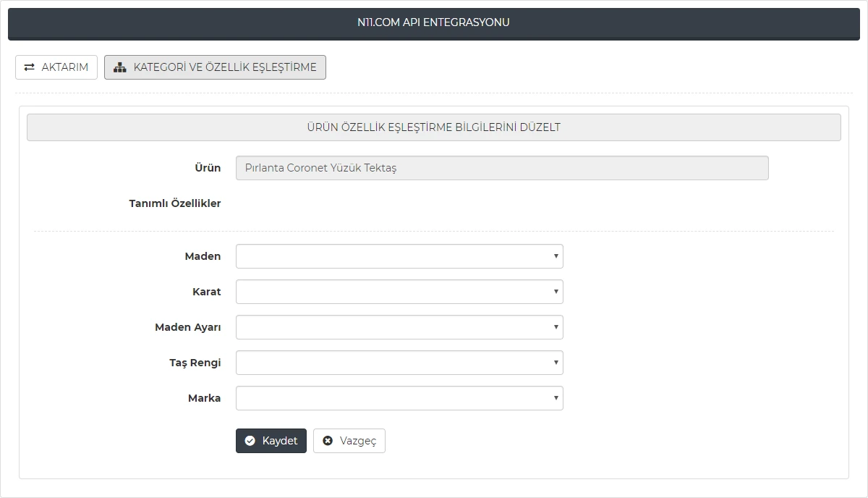Click the Maden field label

203,256
